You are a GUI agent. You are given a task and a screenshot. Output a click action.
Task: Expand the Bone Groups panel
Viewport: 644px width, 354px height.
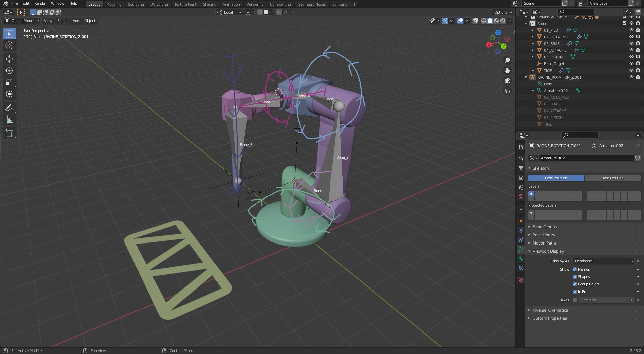tap(544, 227)
